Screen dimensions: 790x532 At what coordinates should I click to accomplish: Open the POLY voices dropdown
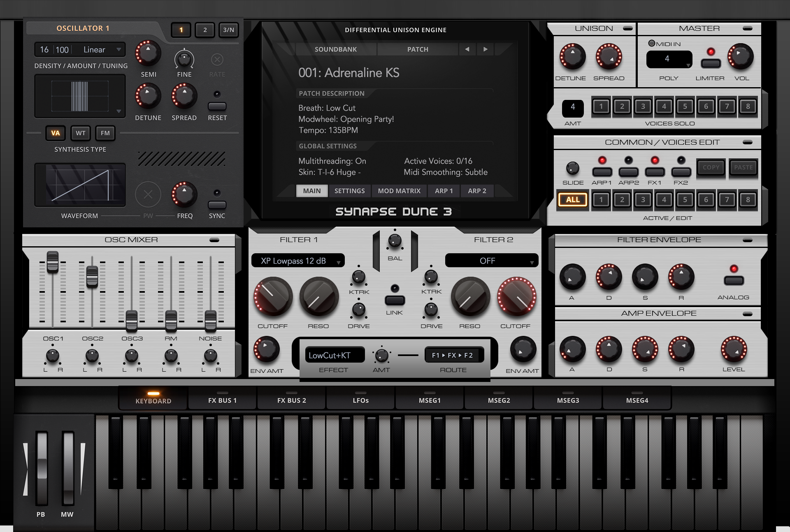pos(669,59)
